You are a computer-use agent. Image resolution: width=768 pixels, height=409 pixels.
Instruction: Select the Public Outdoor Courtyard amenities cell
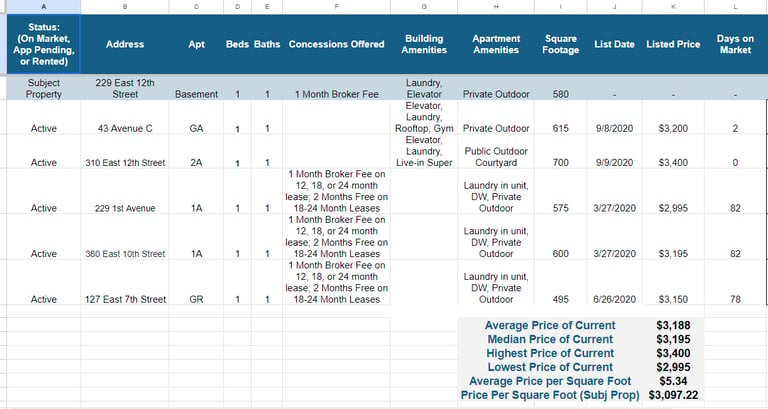tap(496, 152)
